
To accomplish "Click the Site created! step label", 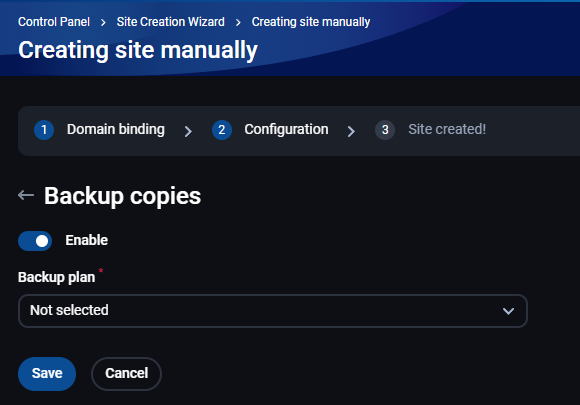I will tap(447, 129).
